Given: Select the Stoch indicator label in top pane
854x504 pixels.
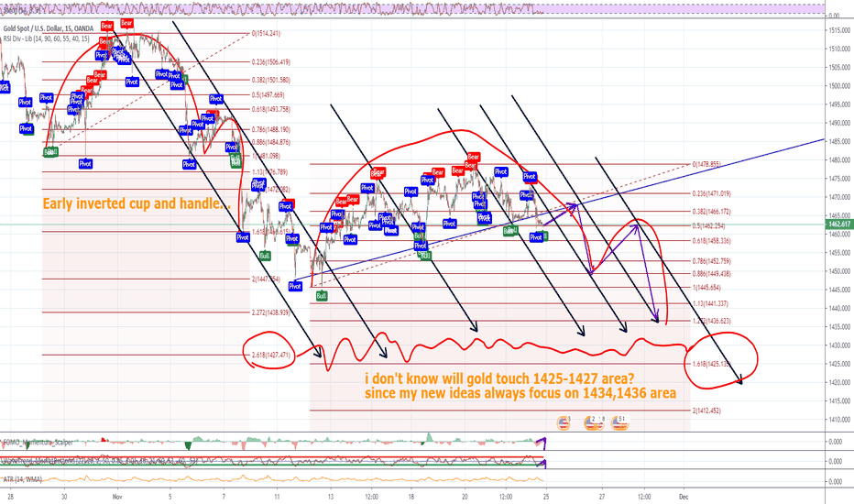Looking at the screenshot, I should click(21, 9).
